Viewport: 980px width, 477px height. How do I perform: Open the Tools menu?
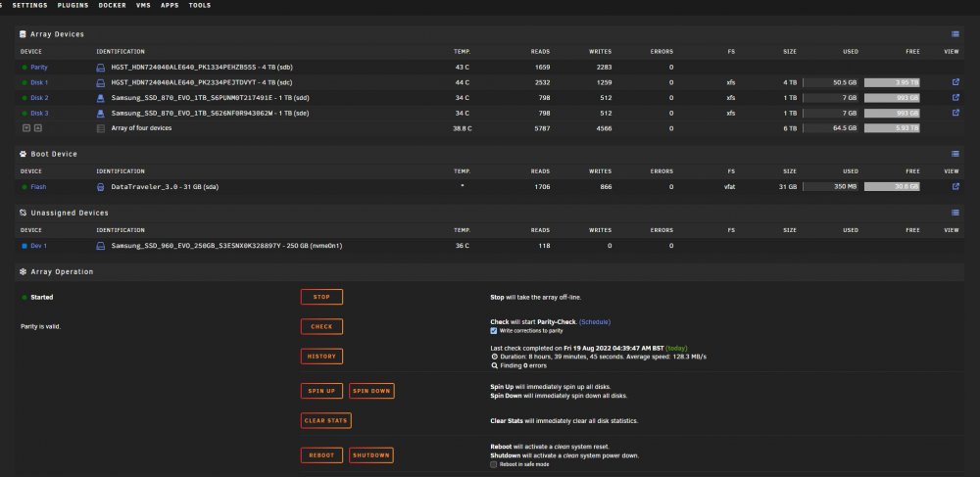pyautogui.click(x=199, y=6)
